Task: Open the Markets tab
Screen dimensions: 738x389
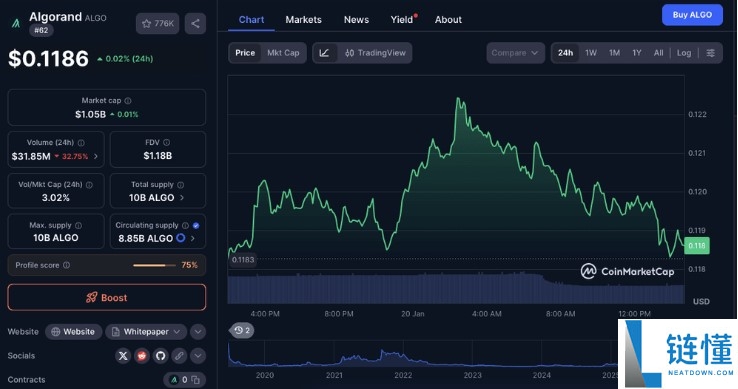Action: pyautogui.click(x=304, y=20)
